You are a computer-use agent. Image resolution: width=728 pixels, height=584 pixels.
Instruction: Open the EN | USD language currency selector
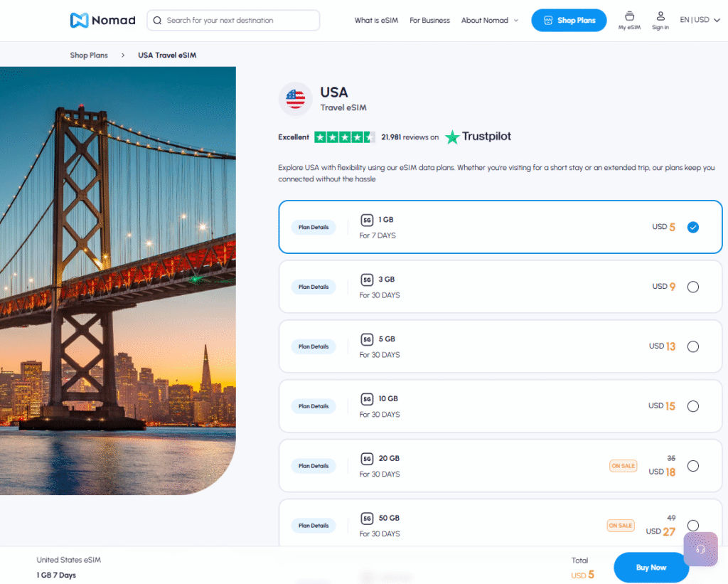pyautogui.click(x=698, y=20)
